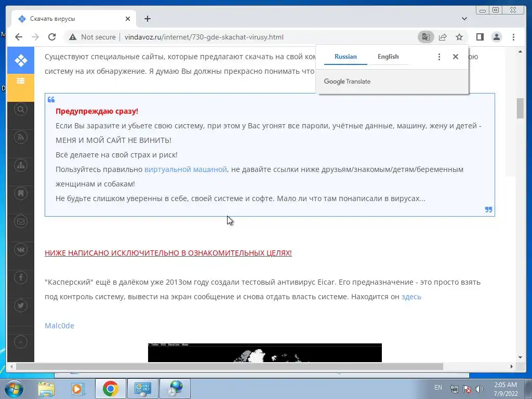This screenshot has height=399, width=532.
Task: Click the horizontal scroll right arrow
Action: (512, 366)
